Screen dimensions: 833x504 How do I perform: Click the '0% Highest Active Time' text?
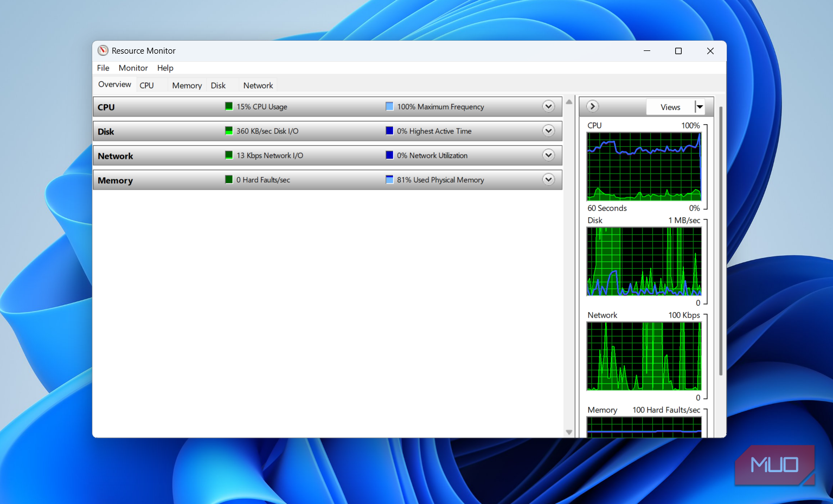(x=434, y=131)
